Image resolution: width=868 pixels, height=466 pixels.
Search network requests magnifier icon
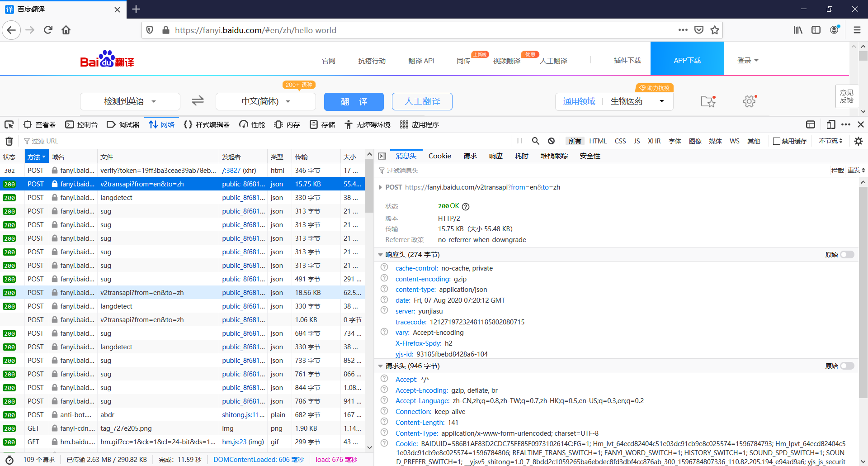536,141
